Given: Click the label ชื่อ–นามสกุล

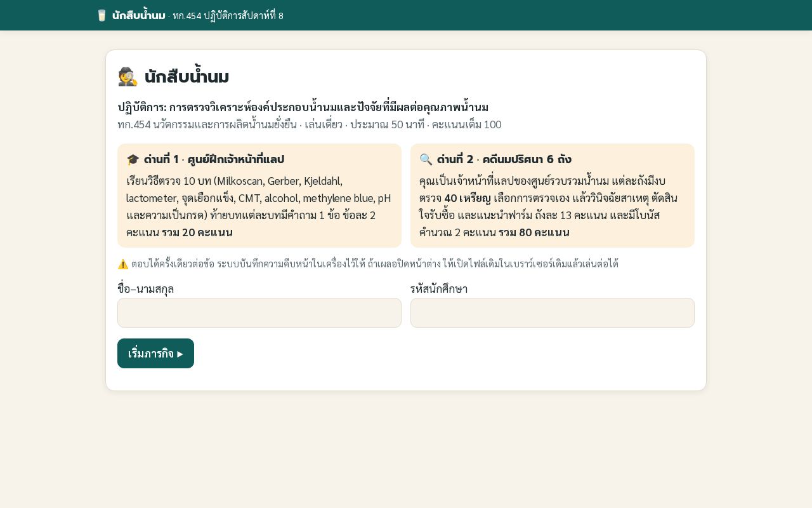Looking at the screenshot, I should 145,289.
